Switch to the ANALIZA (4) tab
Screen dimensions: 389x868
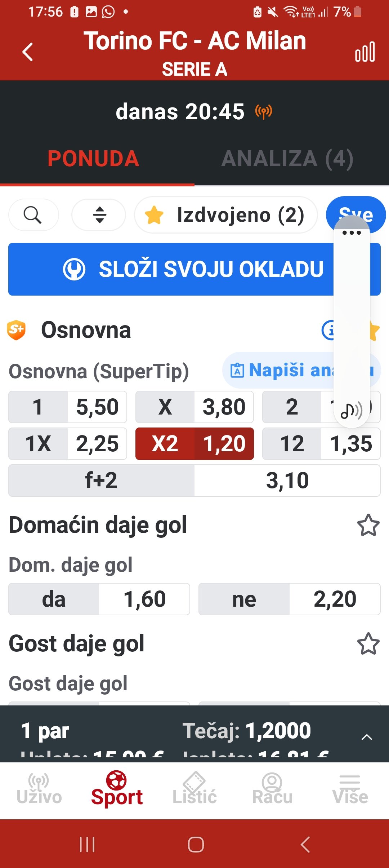(x=287, y=159)
